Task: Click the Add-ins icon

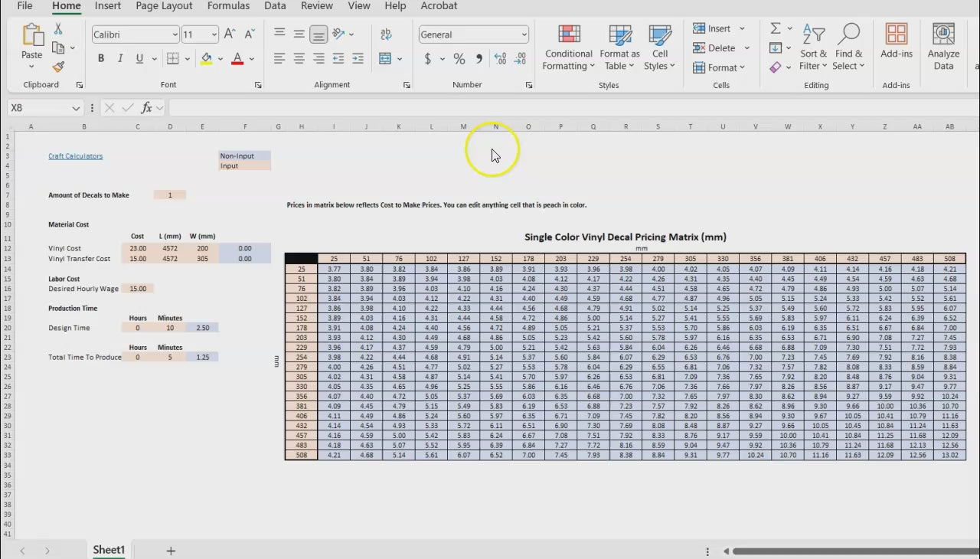Action: point(896,41)
